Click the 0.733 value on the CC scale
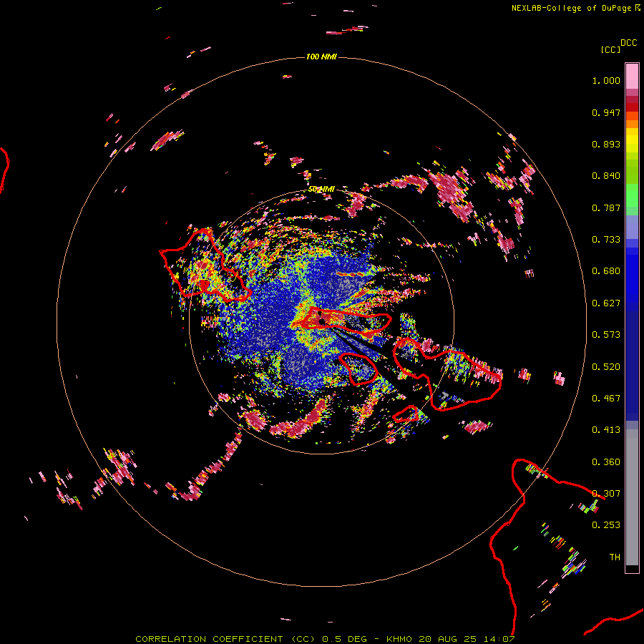Image resolution: width=644 pixels, height=644 pixels. click(606, 240)
